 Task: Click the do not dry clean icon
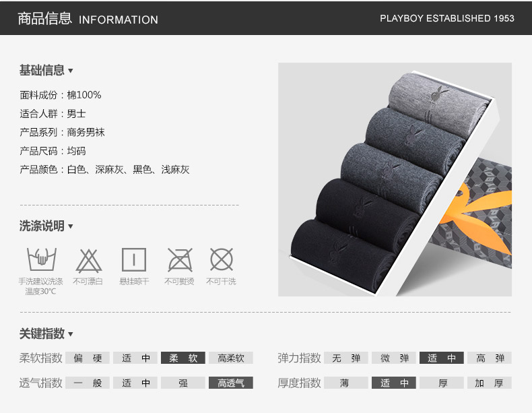coord(222,259)
